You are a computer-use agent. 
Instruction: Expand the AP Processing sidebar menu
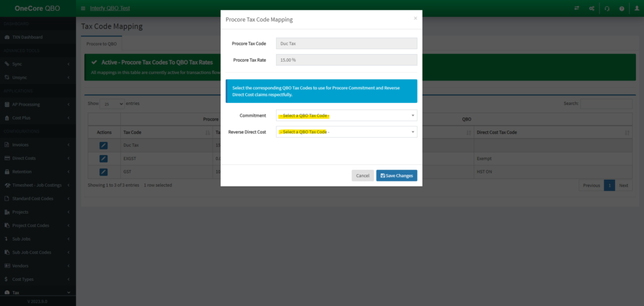pyautogui.click(x=38, y=104)
